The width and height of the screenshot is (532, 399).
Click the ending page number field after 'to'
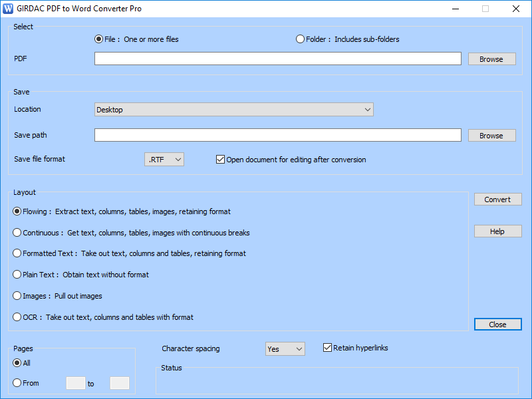tap(120, 383)
